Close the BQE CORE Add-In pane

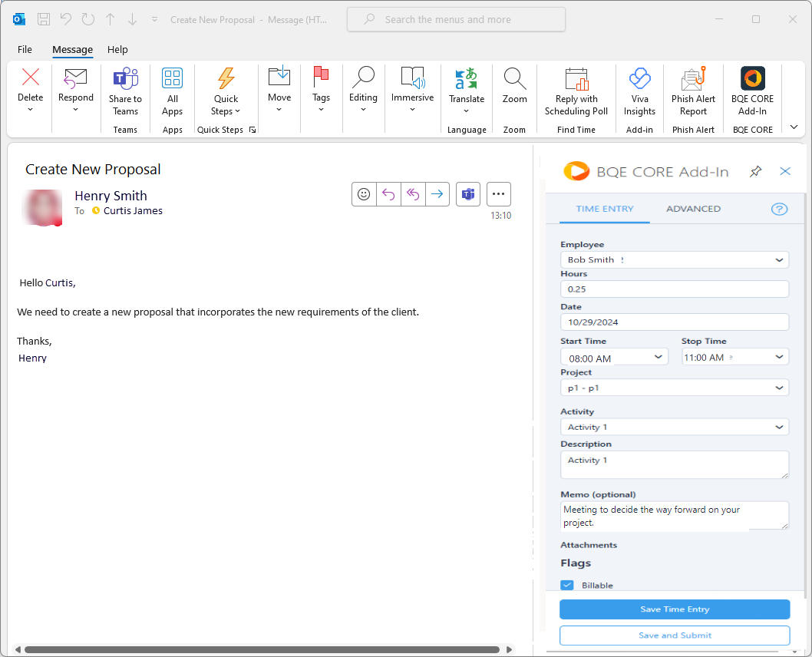785,171
